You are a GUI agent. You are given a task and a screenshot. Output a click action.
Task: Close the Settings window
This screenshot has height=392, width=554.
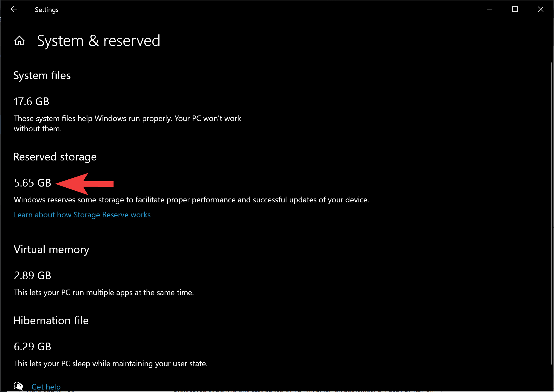540,9
